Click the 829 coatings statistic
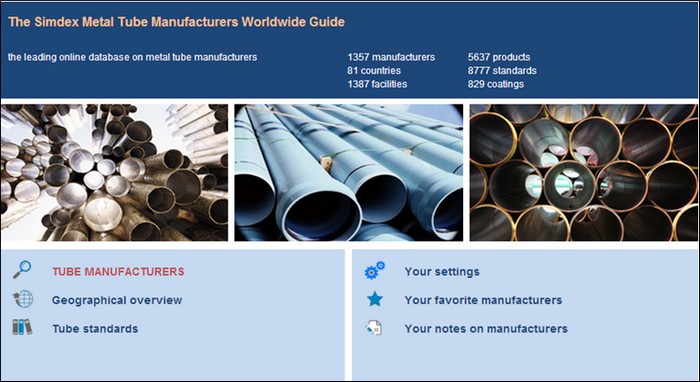 click(x=496, y=84)
